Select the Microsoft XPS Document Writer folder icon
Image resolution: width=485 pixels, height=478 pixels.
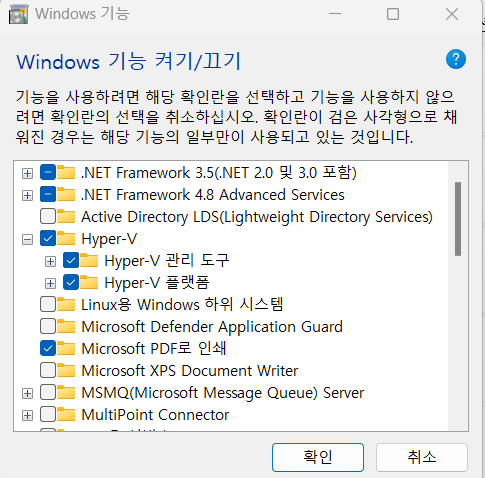[x=66, y=370]
